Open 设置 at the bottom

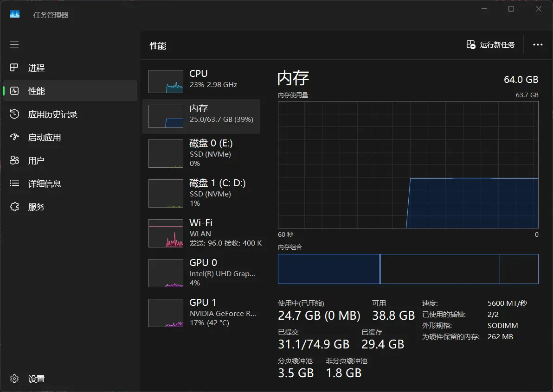70,379
